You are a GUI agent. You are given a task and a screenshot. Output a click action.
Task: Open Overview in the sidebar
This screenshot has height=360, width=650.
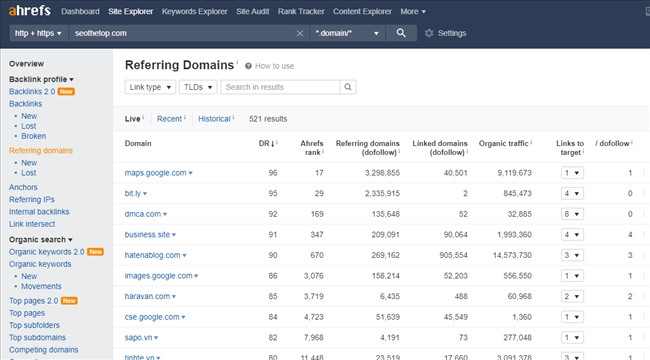(27, 64)
